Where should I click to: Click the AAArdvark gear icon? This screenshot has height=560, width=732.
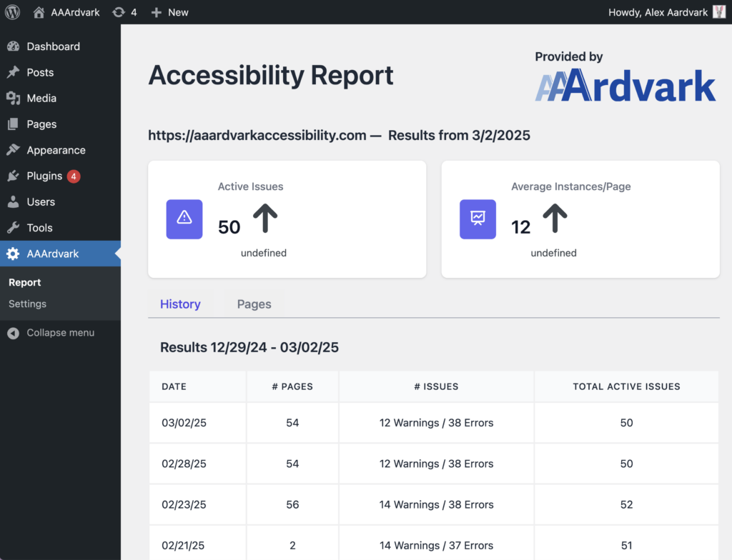coord(13,254)
